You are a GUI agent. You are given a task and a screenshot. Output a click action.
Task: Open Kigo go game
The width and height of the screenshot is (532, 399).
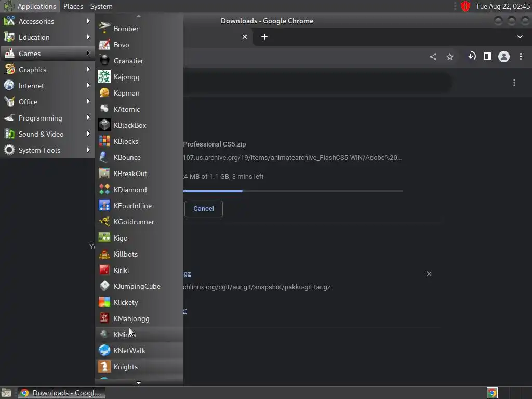coord(139,238)
